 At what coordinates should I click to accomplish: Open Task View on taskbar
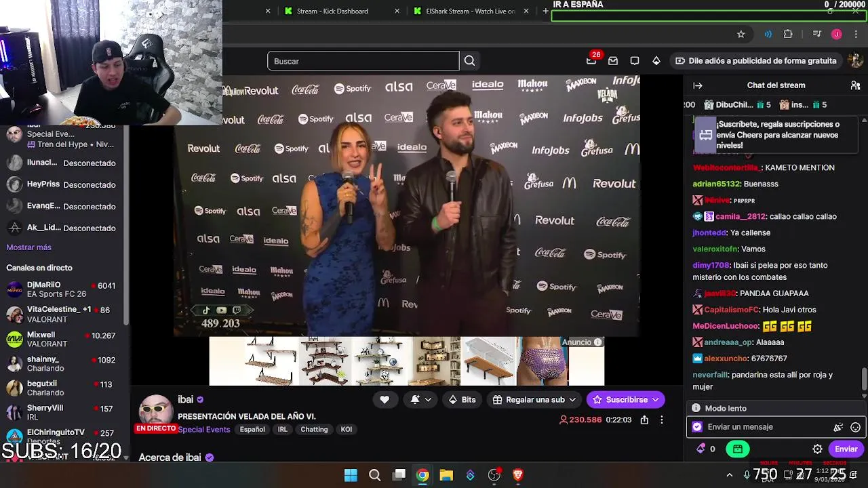[x=399, y=475]
